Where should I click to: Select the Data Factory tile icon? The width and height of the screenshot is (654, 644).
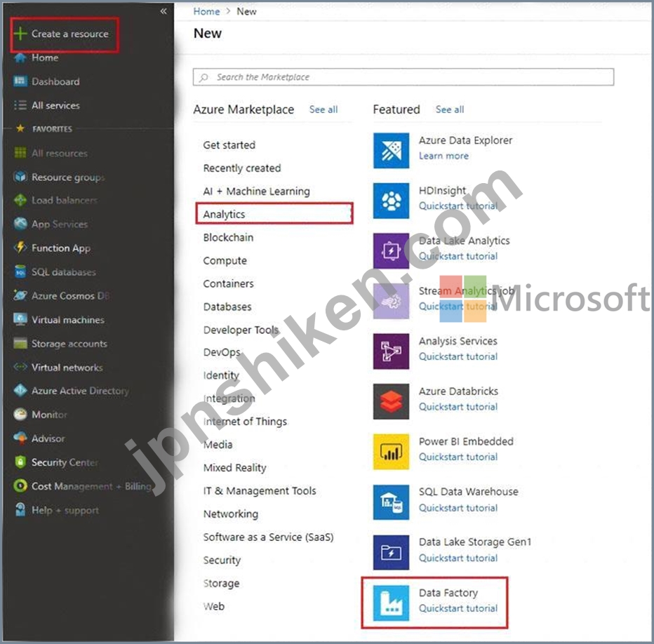[x=391, y=603]
